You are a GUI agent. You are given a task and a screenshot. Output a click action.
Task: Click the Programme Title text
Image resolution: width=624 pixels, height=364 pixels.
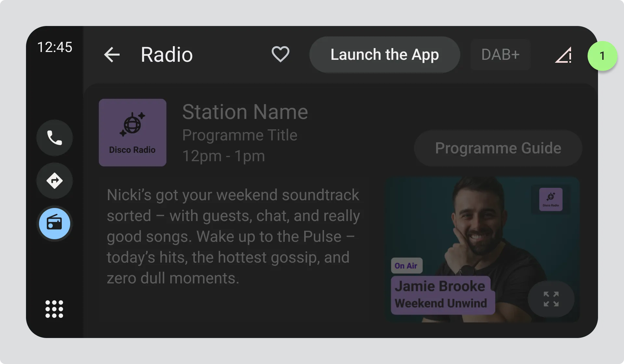click(240, 135)
